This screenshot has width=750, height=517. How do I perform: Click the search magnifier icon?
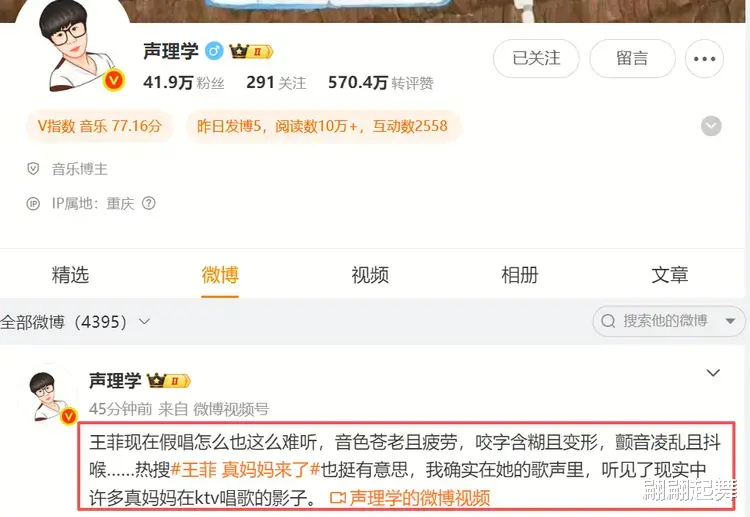608,320
